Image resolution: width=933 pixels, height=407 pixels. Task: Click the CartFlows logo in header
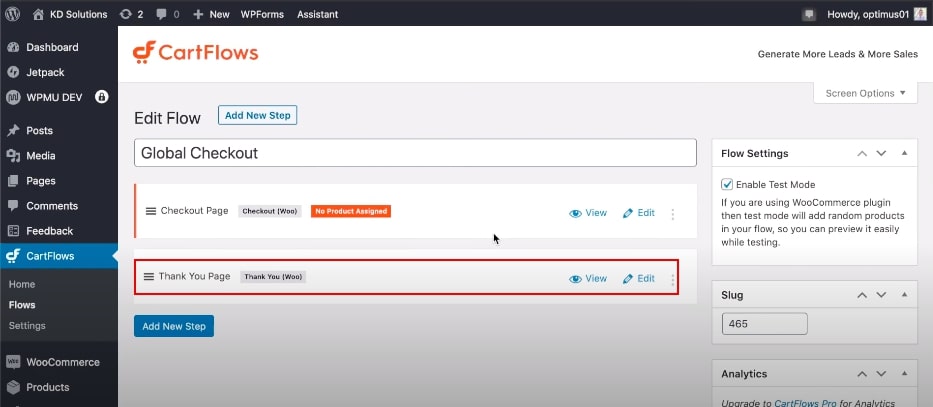coord(195,52)
